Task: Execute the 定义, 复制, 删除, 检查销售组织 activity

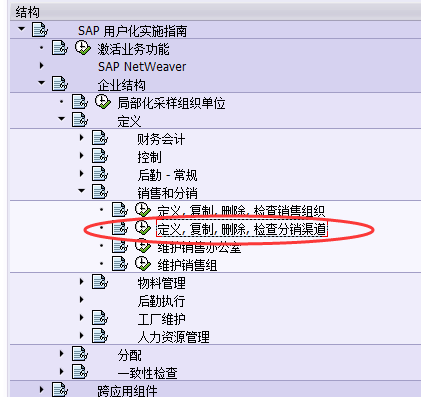Action: [142, 210]
